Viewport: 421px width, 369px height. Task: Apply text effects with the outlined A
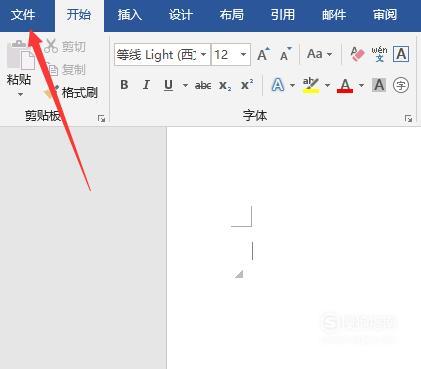click(278, 85)
